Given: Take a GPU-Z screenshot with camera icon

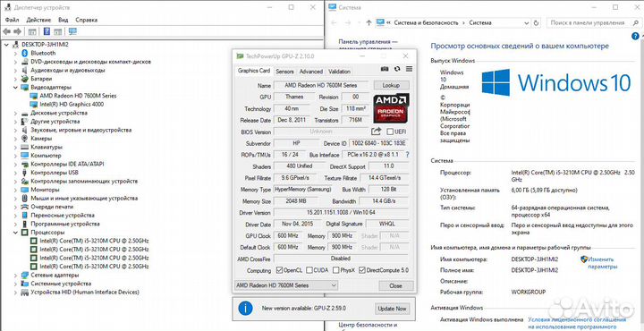Looking at the screenshot, I should tap(385, 69).
